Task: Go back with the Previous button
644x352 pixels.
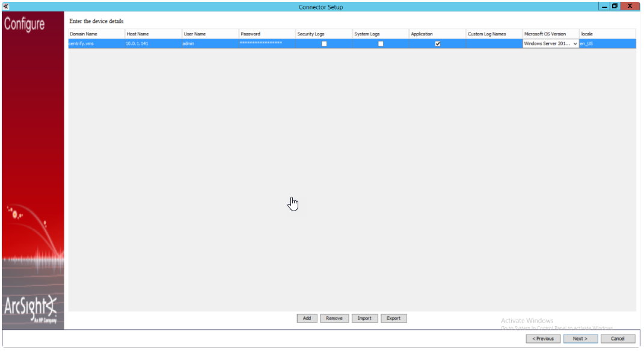Action: (x=543, y=339)
